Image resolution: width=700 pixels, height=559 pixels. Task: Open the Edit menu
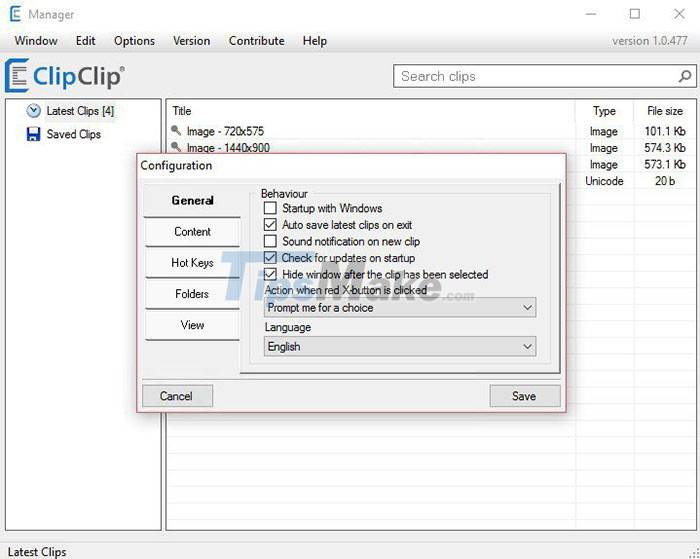pyautogui.click(x=85, y=41)
